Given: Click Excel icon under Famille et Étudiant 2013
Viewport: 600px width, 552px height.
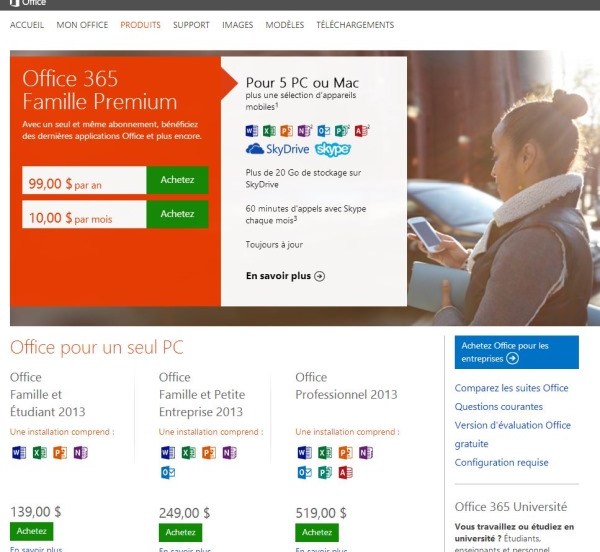Looking at the screenshot, I should [40, 453].
